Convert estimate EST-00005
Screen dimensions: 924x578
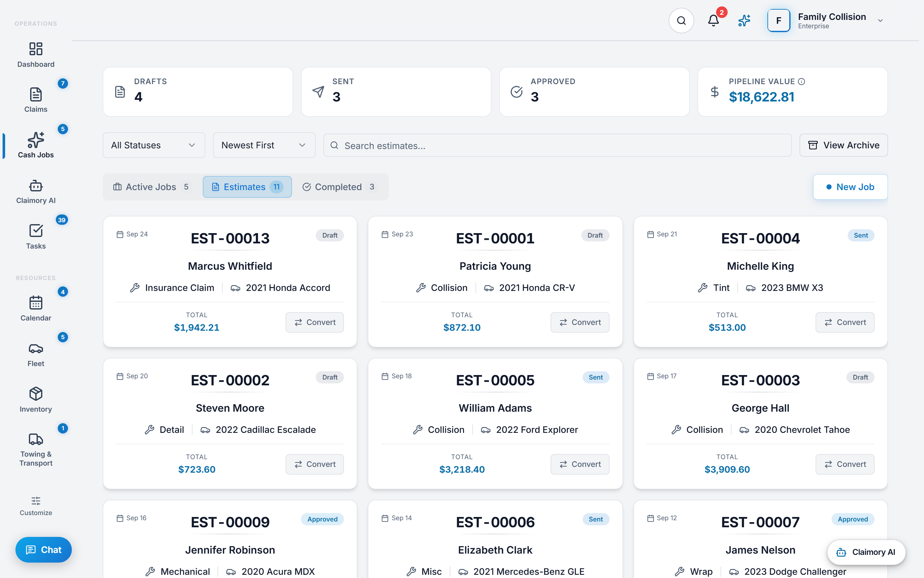point(580,464)
